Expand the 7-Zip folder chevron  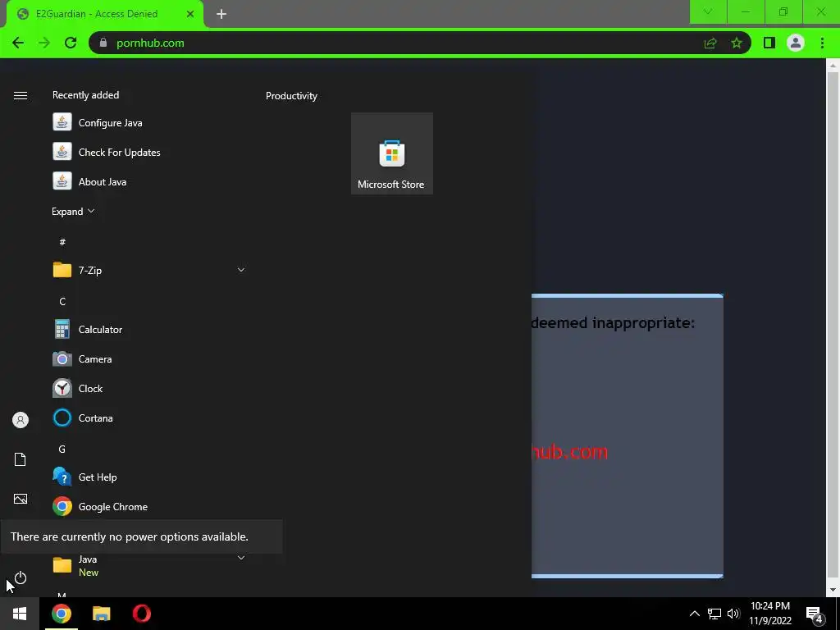pos(241,270)
